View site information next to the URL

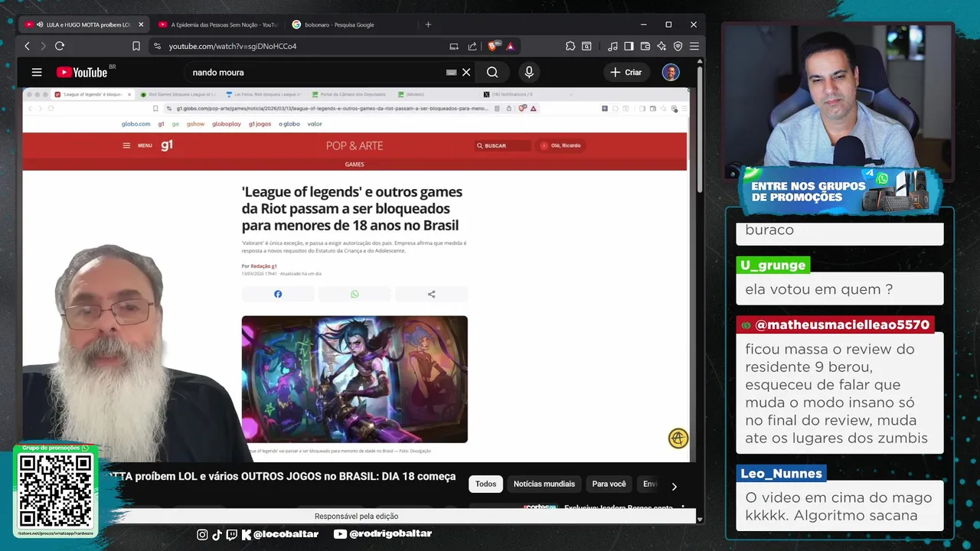click(x=157, y=46)
